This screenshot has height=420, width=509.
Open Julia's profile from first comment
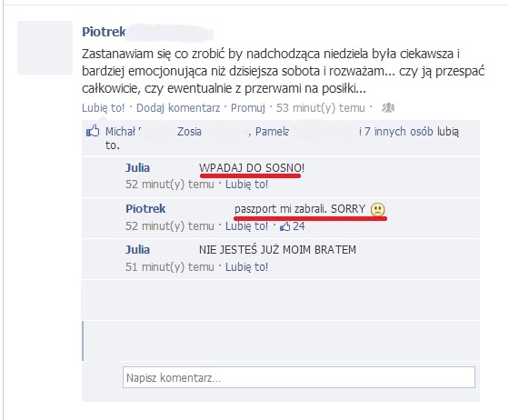click(137, 168)
